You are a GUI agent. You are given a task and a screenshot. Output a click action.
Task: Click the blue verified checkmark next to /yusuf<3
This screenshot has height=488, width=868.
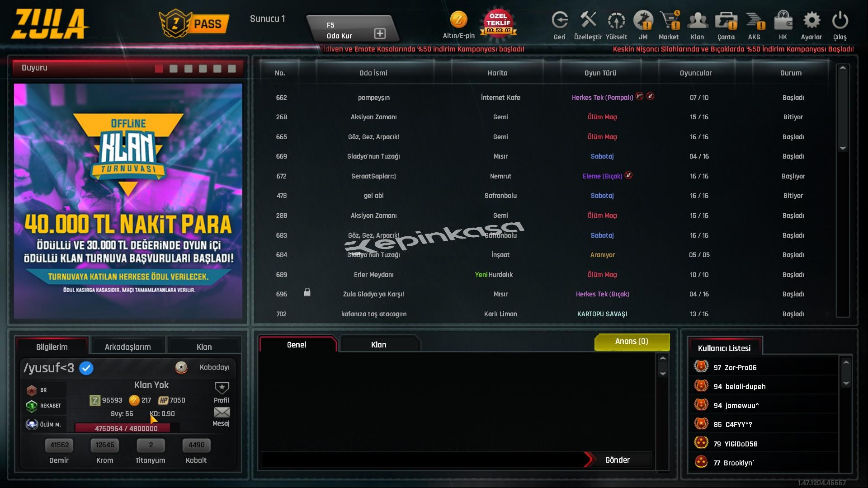pos(86,368)
